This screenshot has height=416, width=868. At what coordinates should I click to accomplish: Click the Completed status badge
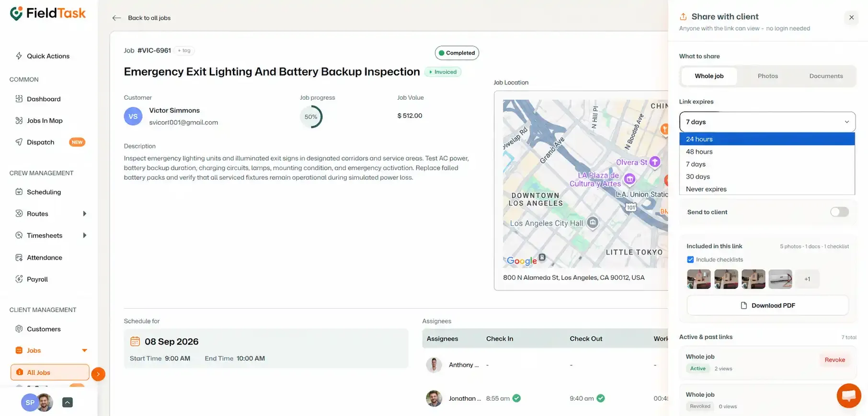(x=457, y=53)
